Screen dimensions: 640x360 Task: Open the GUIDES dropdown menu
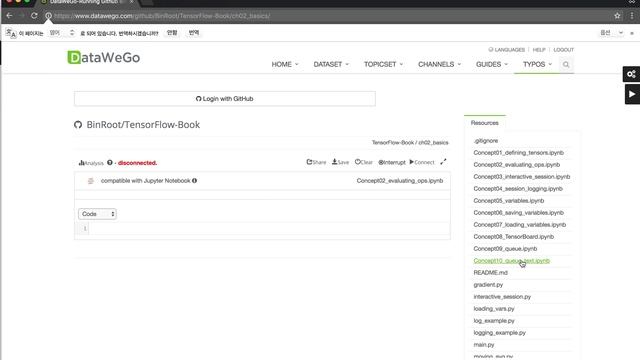coord(492,64)
